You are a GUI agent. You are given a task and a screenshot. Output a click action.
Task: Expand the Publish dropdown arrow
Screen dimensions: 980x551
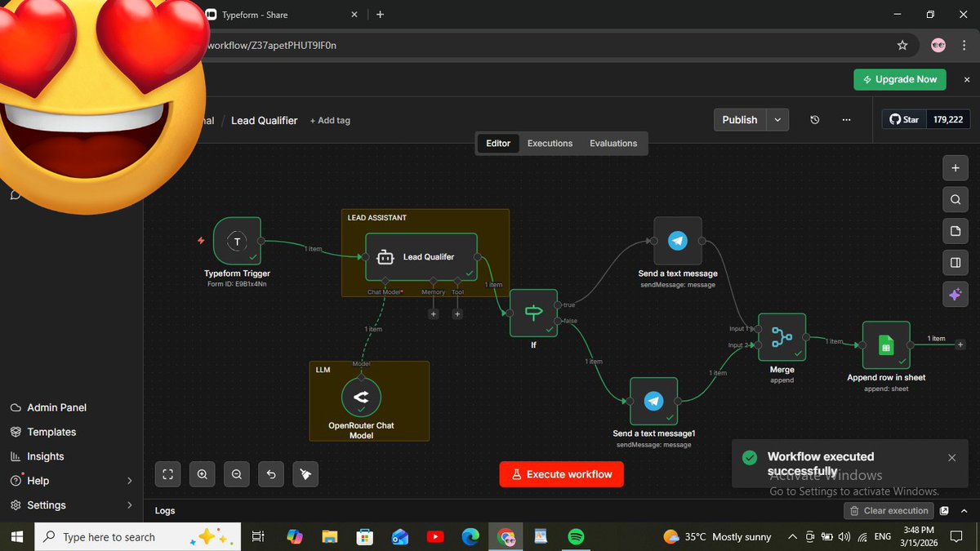click(777, 120)
